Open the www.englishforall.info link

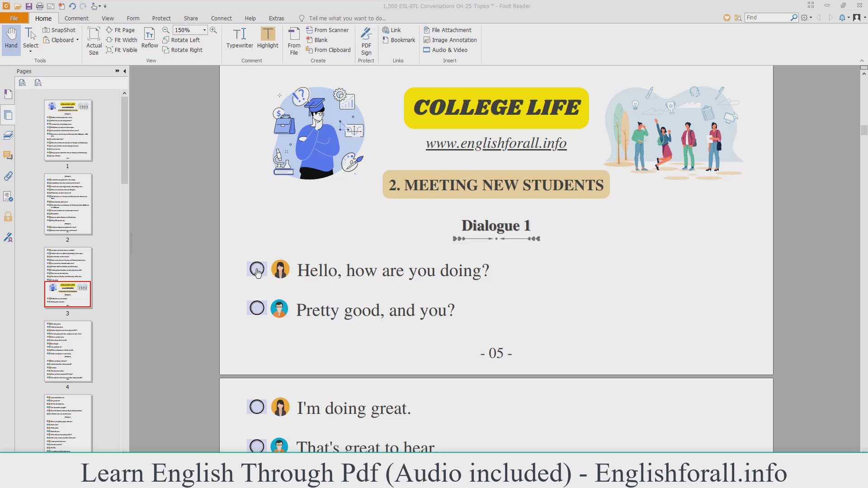(x=496, y=144)
